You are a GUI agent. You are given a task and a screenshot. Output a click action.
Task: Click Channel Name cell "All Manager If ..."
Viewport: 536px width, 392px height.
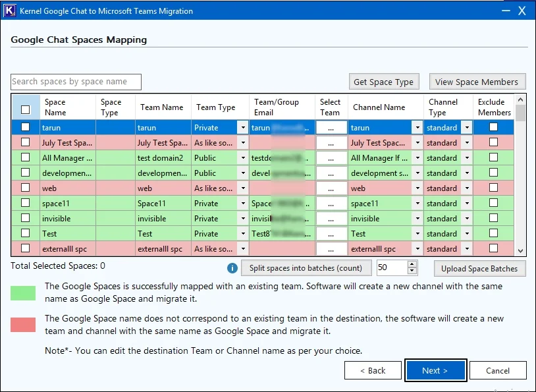(380, 158)
